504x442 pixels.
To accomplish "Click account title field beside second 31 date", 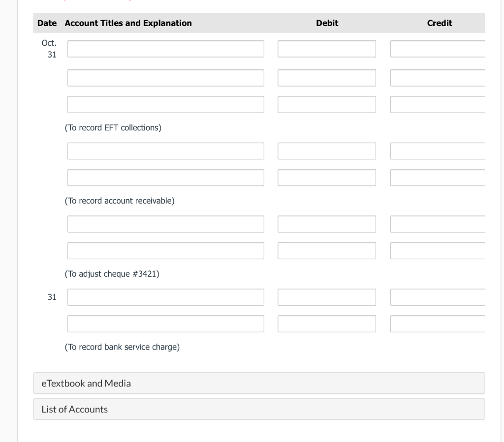I will click(166, 297).
